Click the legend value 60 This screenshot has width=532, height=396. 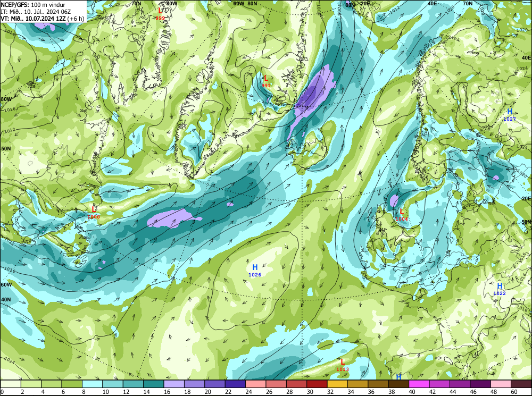pos(513,392)
